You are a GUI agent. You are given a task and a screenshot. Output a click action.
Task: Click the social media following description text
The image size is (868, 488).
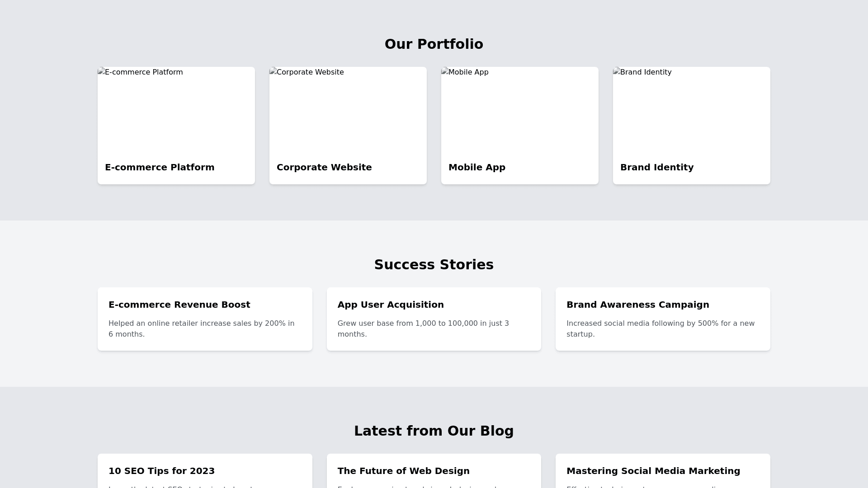pyautogui.click(x=660, y=328)
